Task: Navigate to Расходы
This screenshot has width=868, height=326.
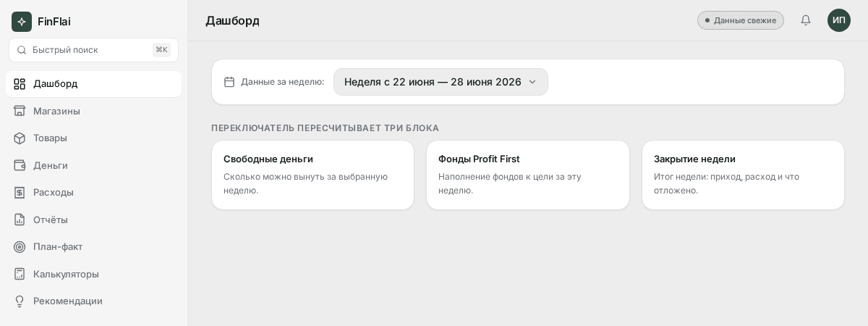Action: 93,193
